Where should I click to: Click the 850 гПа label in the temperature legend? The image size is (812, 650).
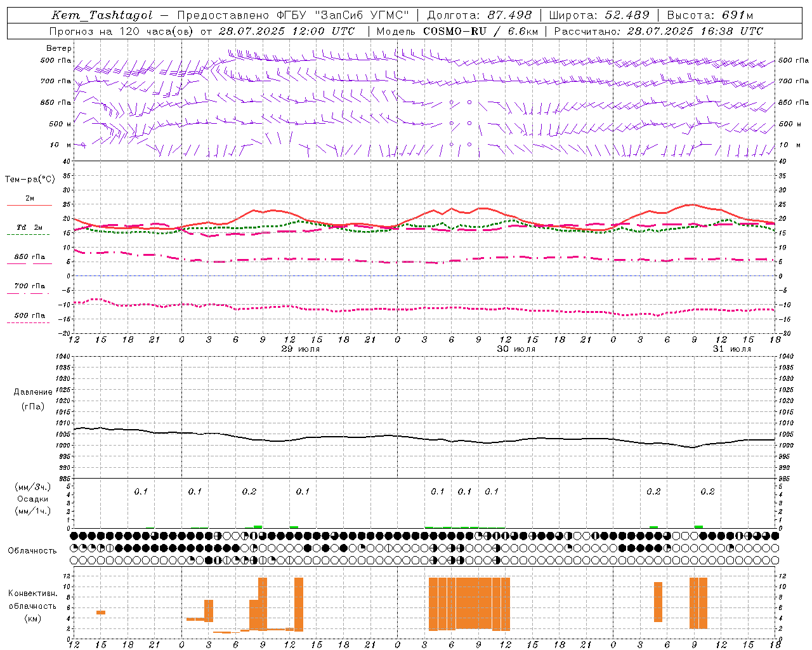(29, 257)
